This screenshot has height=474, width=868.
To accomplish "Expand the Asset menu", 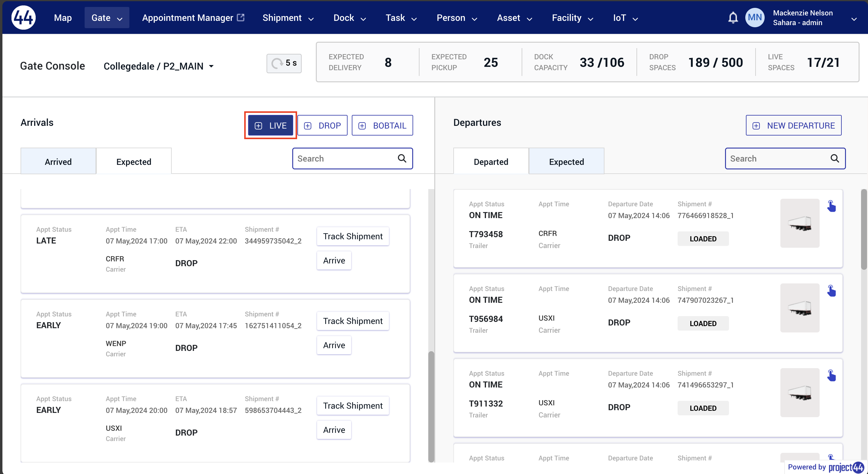I will 514,18.
